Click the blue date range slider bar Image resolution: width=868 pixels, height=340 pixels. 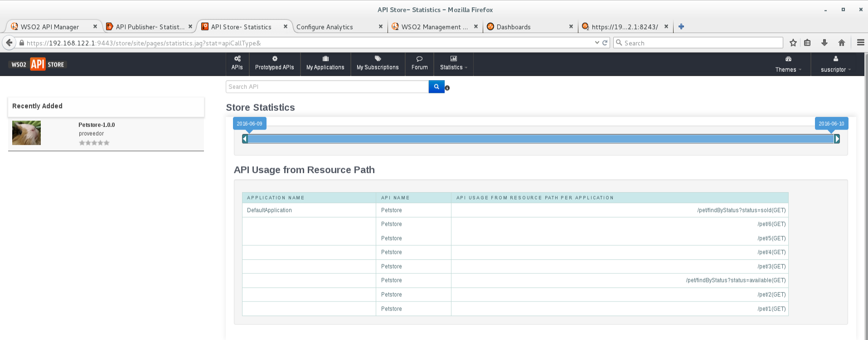click(541, 139)
